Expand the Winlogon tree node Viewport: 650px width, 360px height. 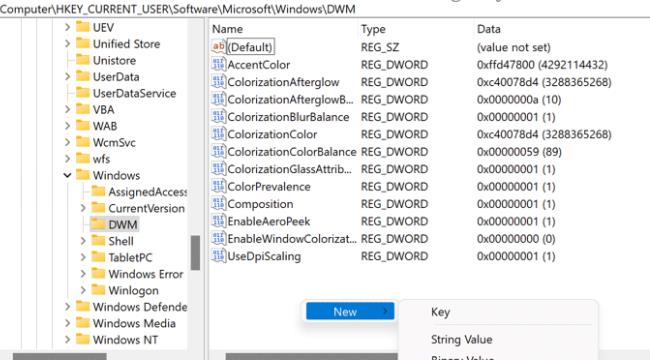83,290
